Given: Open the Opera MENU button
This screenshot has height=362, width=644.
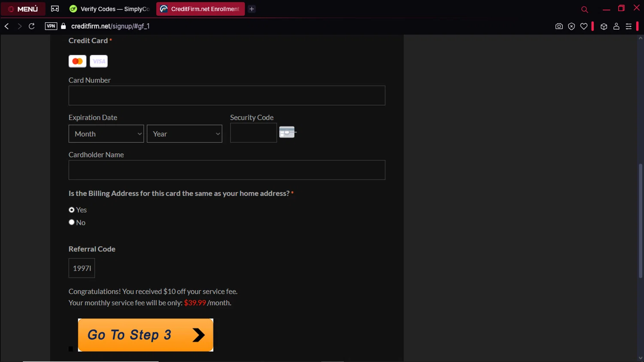Looking at the screenshot, I should (23, 9).
